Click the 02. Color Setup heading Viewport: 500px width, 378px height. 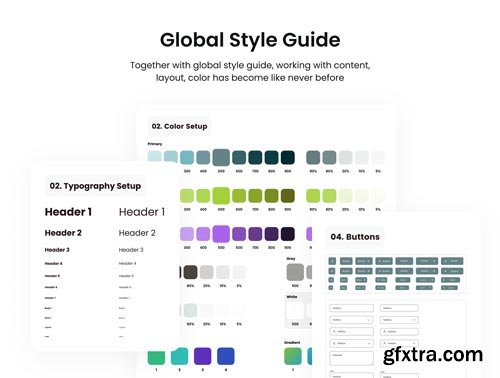pos(179,126)
